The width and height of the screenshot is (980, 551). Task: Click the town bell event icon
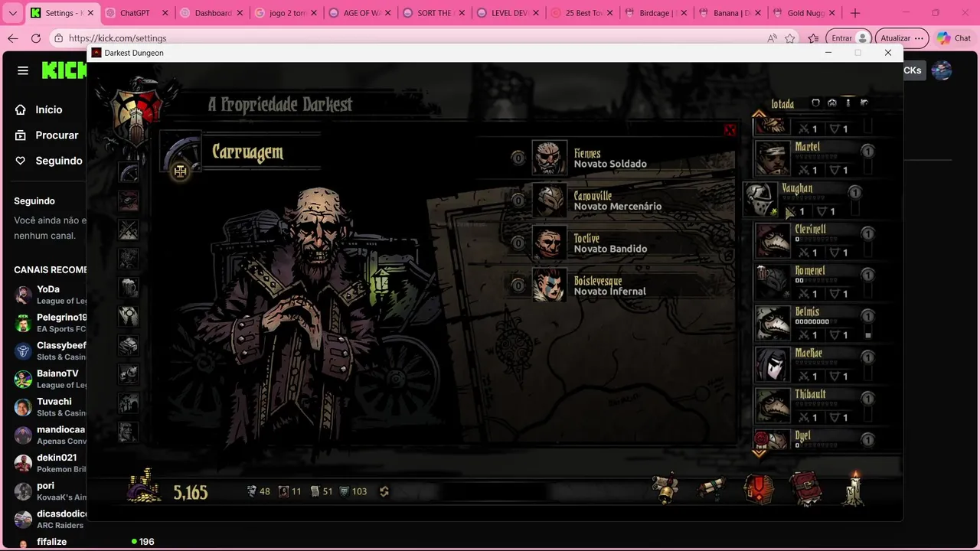665,488
